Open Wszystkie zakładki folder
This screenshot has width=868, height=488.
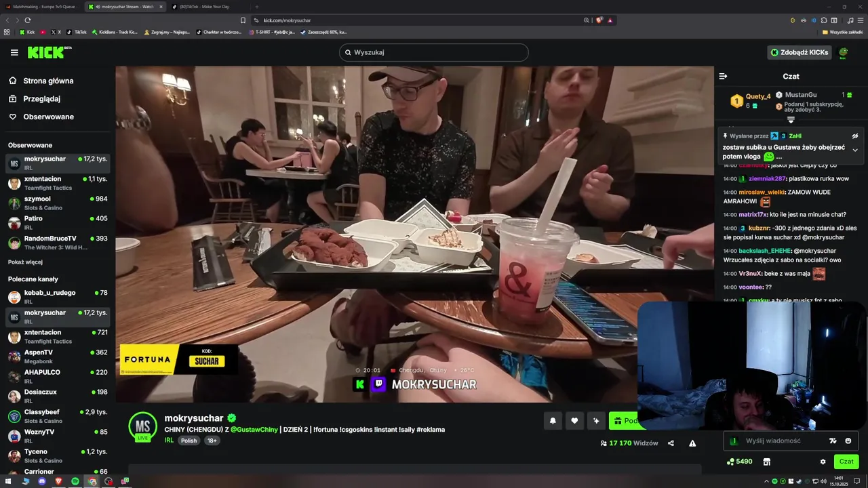[x=843, y=32]
